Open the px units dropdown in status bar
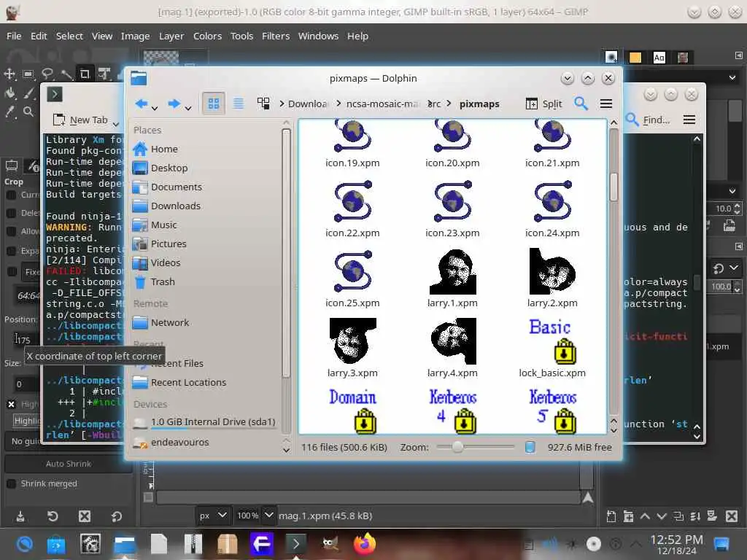Viewport: 747px width, 560px height. click(214, 516)
